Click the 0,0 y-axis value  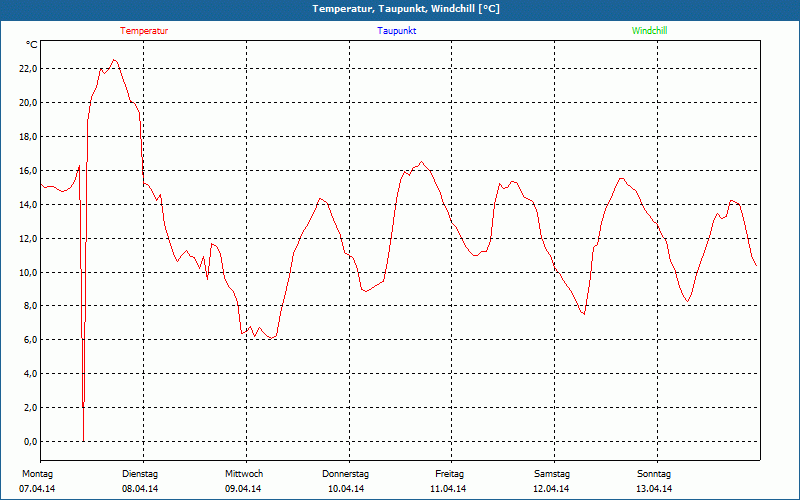pyautogui.click(x=31, y=441)
